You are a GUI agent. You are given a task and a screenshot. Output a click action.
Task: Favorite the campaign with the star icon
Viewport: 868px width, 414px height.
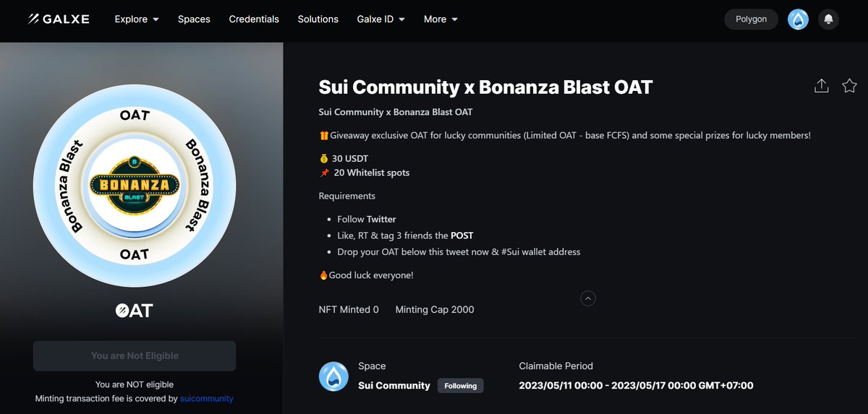(849, 86)
